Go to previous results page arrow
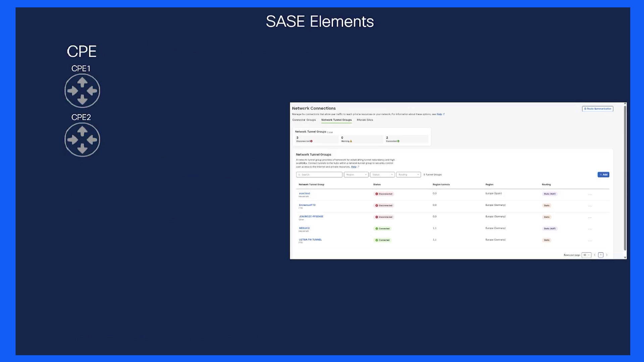The width and height of the screenshot is (644, 362). point(595,255)
